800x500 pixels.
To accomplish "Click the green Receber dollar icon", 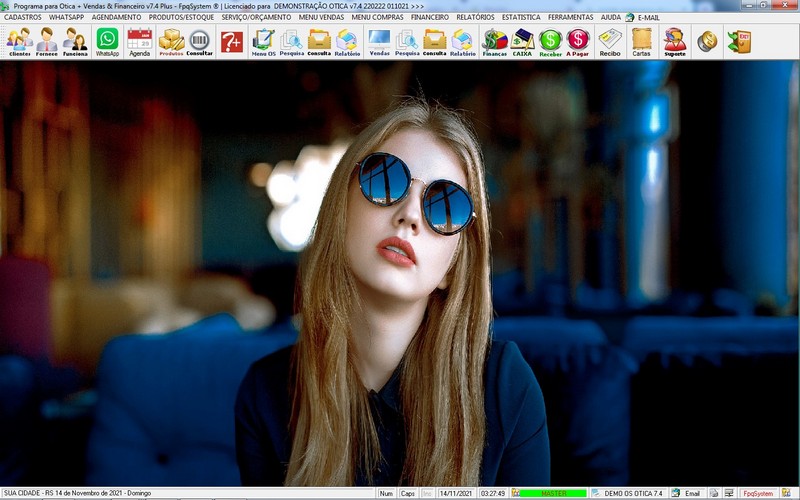I will (550, 41).
